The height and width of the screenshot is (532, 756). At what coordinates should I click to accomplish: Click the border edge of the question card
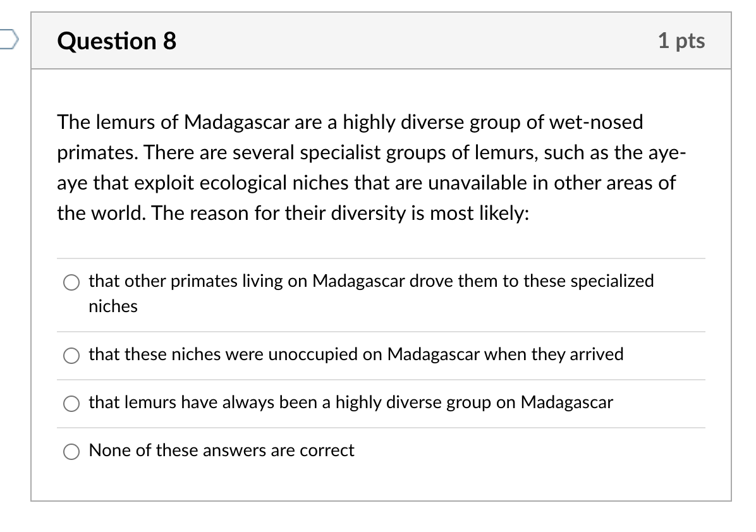pyautogui.click(x=33, y=253)
